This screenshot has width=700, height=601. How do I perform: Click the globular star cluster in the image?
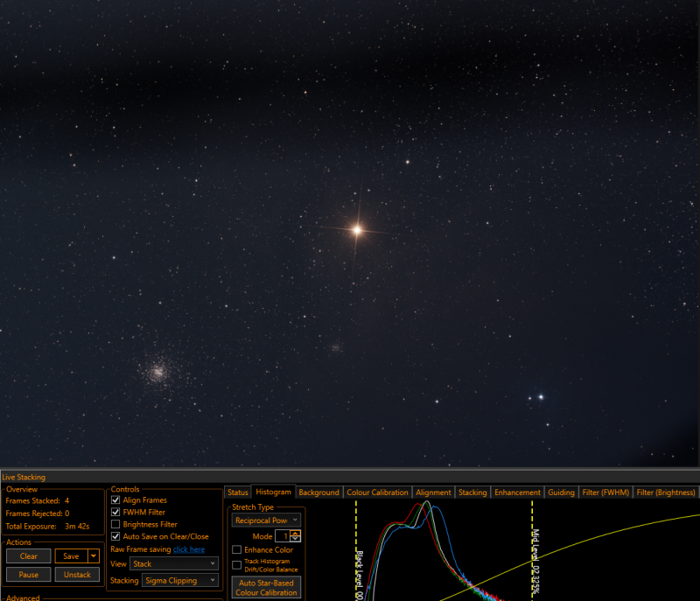[157, 372]
